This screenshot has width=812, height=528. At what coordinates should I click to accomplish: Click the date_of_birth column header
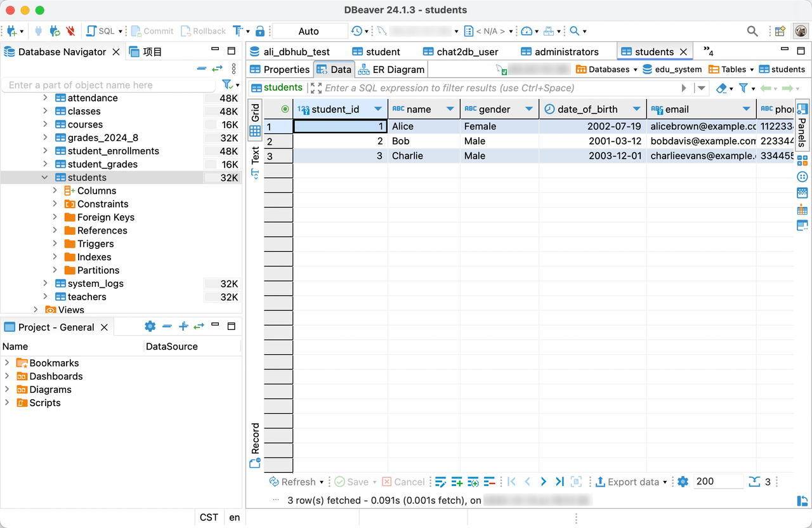point(587,109)
